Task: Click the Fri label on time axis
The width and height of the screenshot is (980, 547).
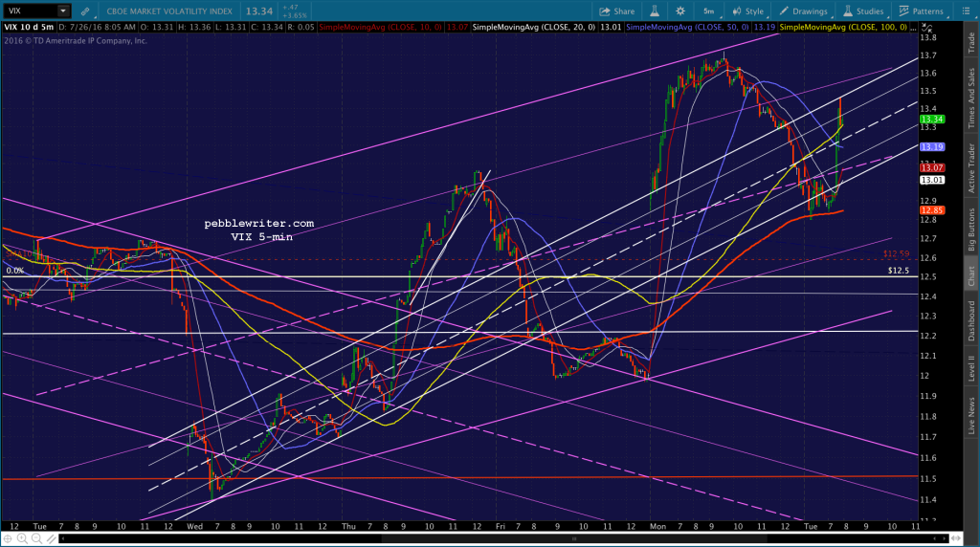Action: point(501,526)
